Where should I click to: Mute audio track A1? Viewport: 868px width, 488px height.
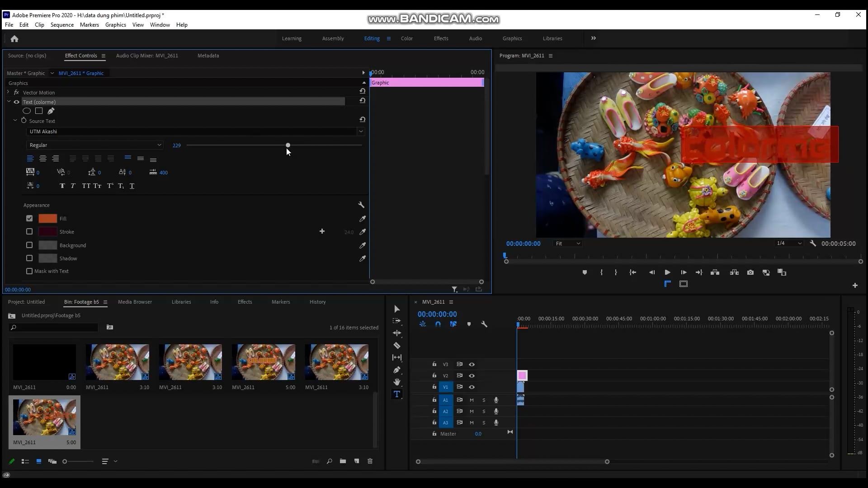tap(472, 400)
